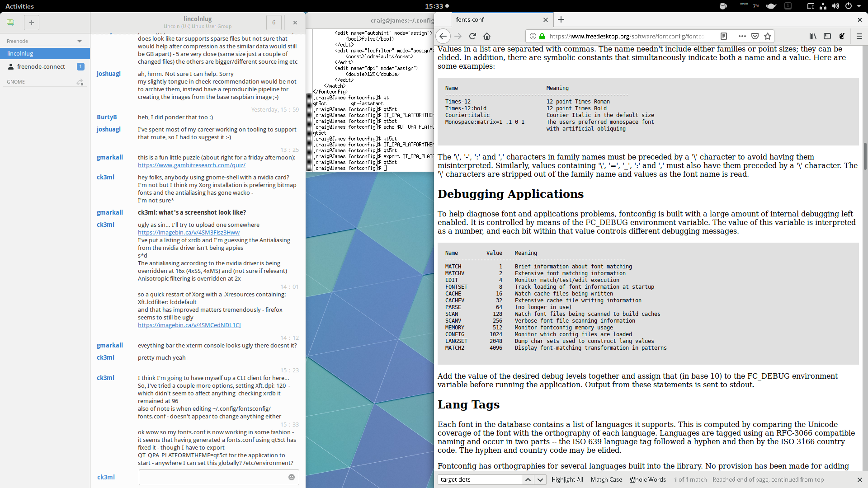Add a new room with plus button
The width and height of the screenshot is (868, 488).
point(32,23)
